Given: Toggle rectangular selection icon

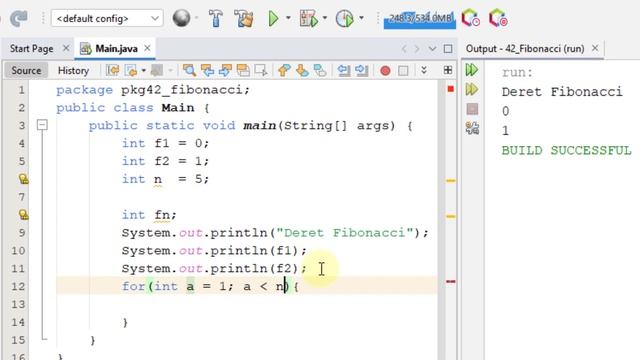Looking at the screenshot, I should pyautogui.click(x=261, y=71).
